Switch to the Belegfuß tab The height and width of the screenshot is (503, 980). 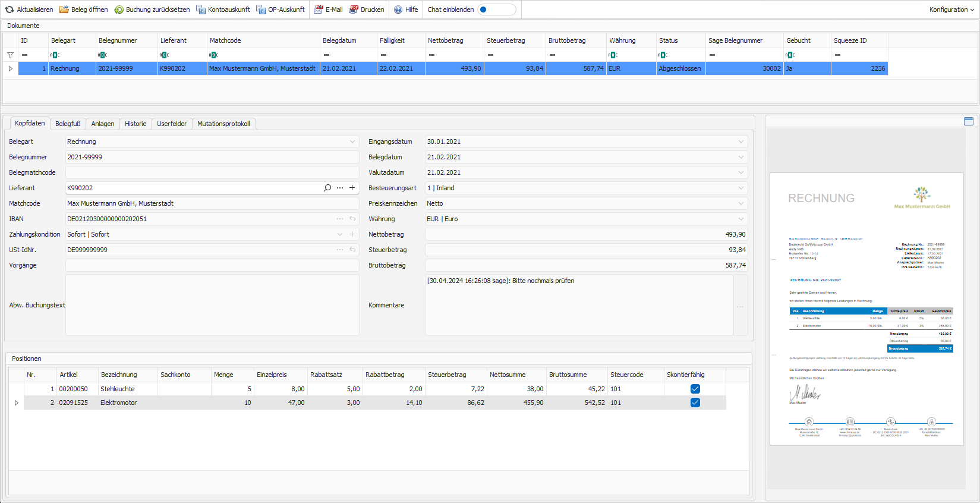(x=68, y=124)
